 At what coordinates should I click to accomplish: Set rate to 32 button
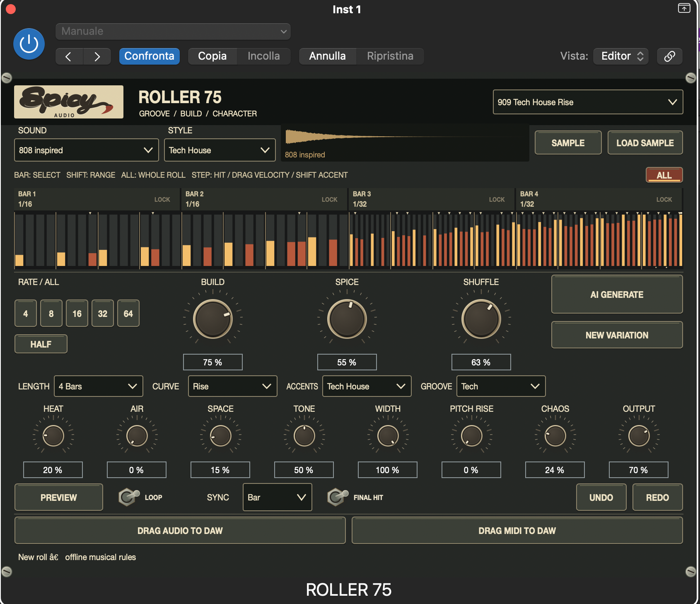click(103, 314)
